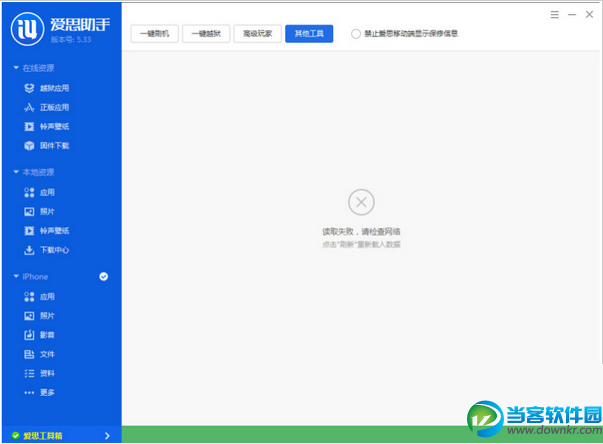Open 照片 icon under iPhone
Viewport: 603px width, 444px height.
point(29,316)
